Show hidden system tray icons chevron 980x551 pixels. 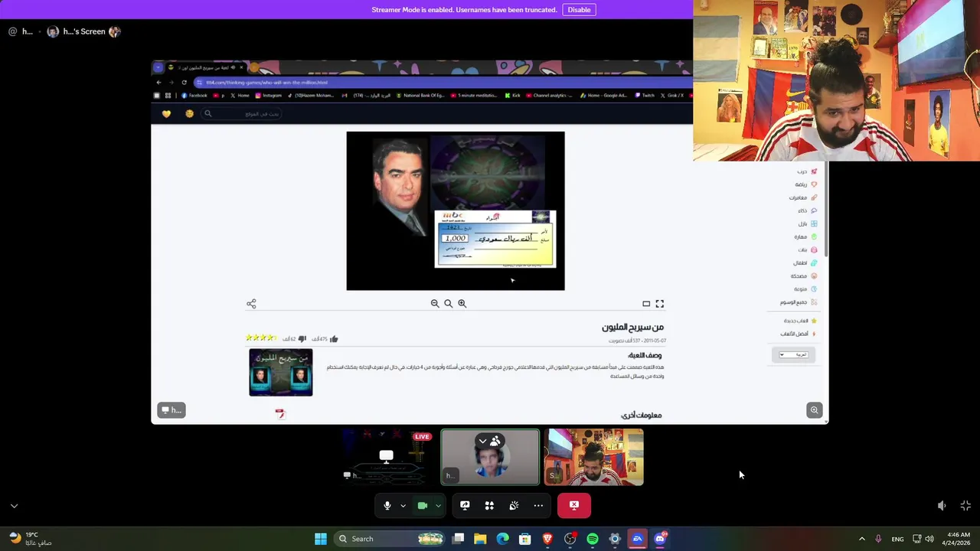[861, 539]
